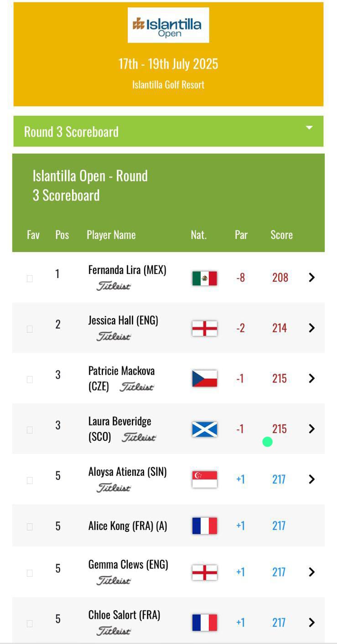The height and width of the screenshot is (644, 337).
Task: Tick favourite checkbox for Fernanda Lira
Action: [x=30, y=278]
